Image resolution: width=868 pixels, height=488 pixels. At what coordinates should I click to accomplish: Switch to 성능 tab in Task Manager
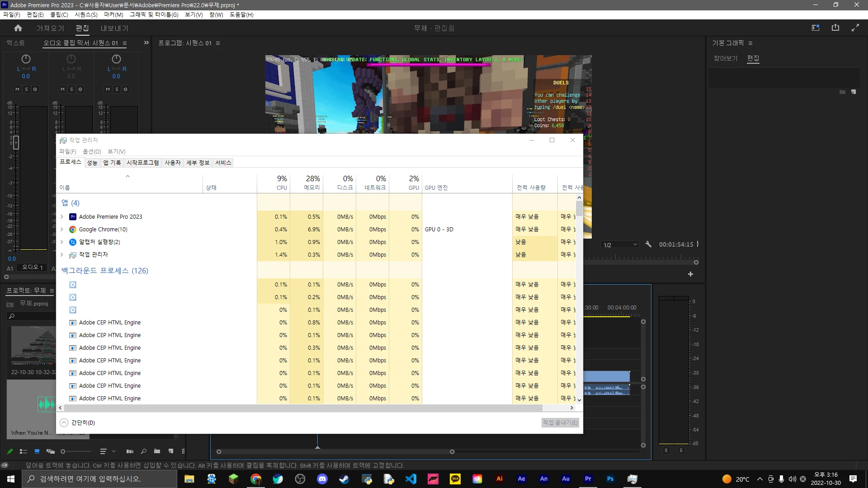[92, 163]
